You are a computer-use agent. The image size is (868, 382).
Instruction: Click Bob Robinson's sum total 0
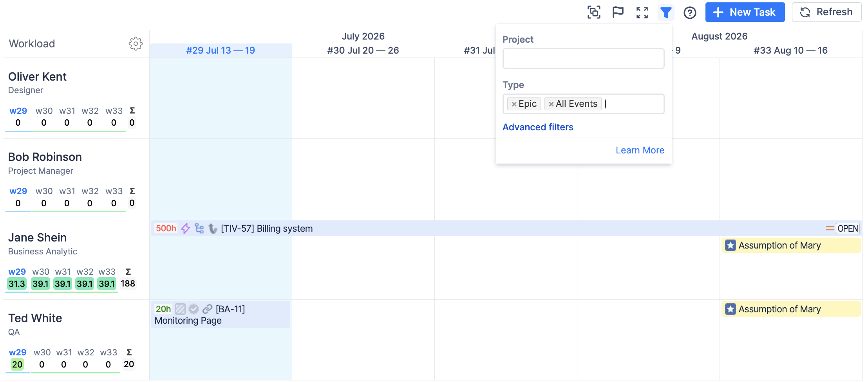click(132, 203)
